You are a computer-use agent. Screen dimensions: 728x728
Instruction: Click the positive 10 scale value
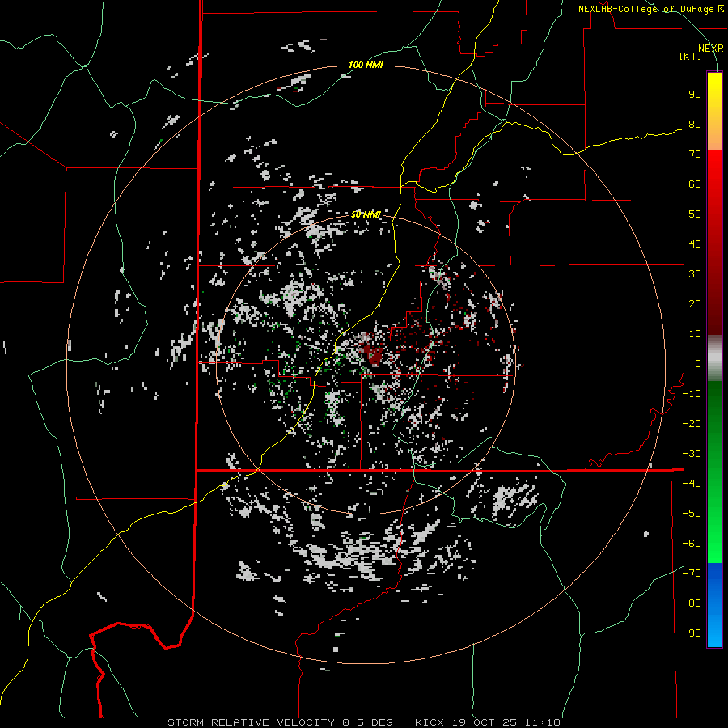point(695,334)
